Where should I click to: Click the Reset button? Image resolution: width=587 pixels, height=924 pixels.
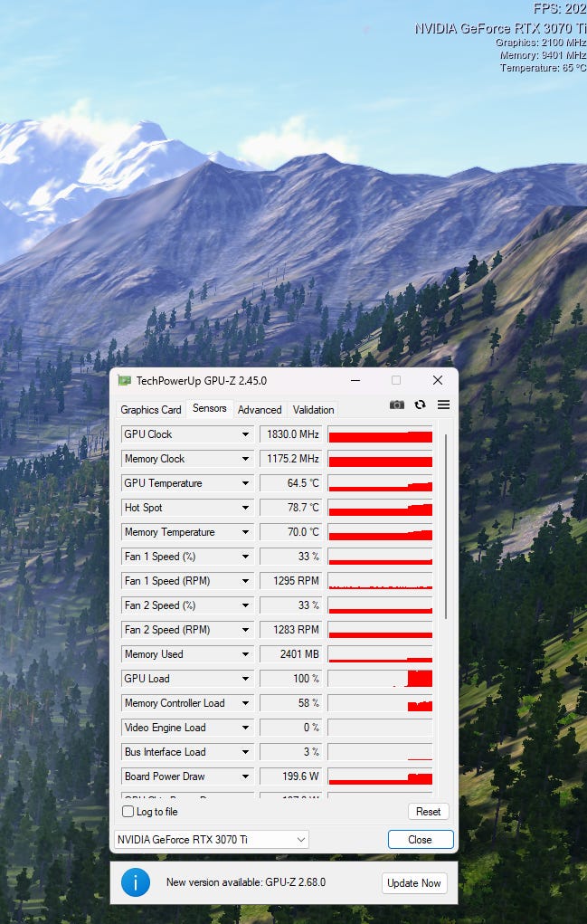tap(428, 812)
